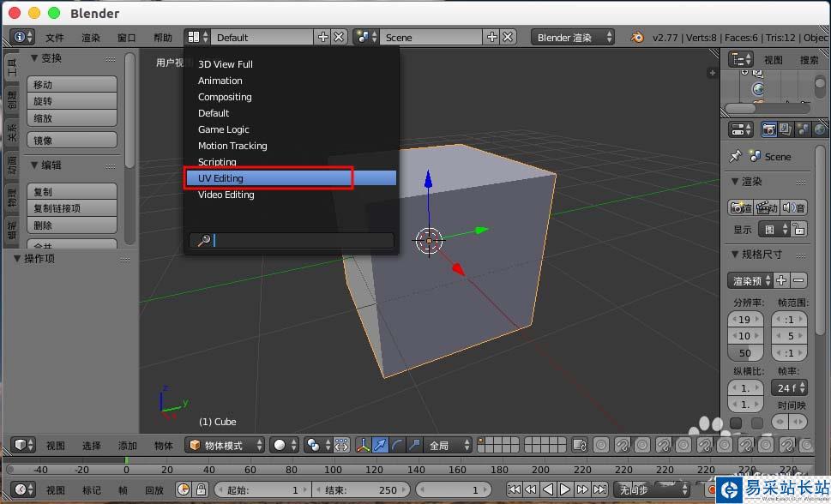Open the 文件 menu
831x504 pixels.
pos(55,38)
